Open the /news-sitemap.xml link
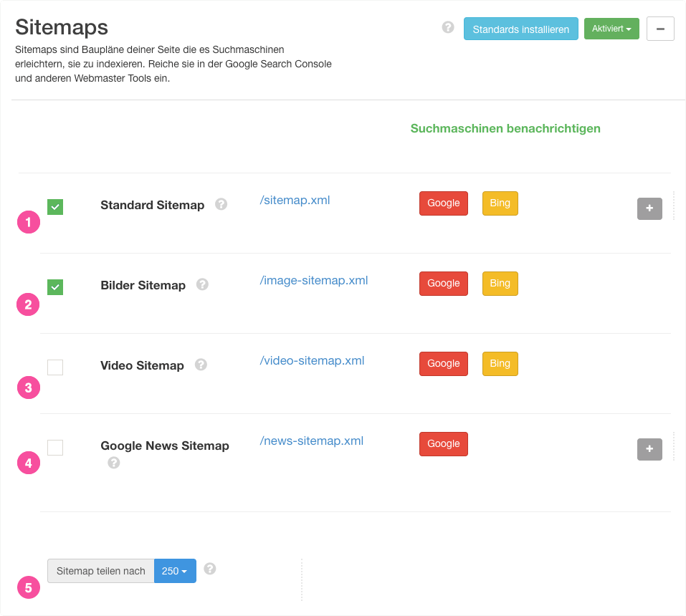 pos(312,441)
